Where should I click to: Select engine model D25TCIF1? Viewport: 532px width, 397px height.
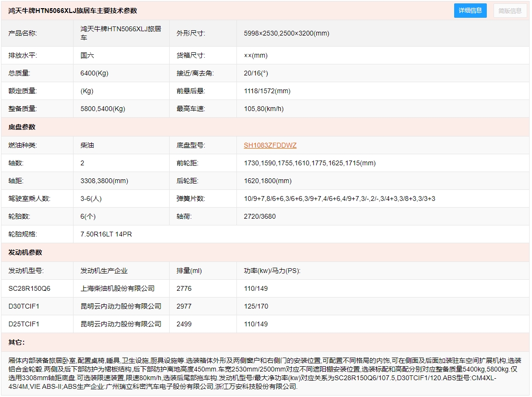pos(24,324)
